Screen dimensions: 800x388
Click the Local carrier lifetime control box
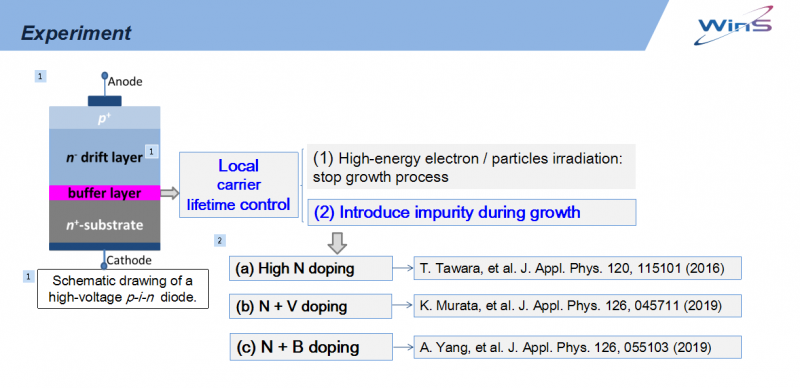point(238,185)
